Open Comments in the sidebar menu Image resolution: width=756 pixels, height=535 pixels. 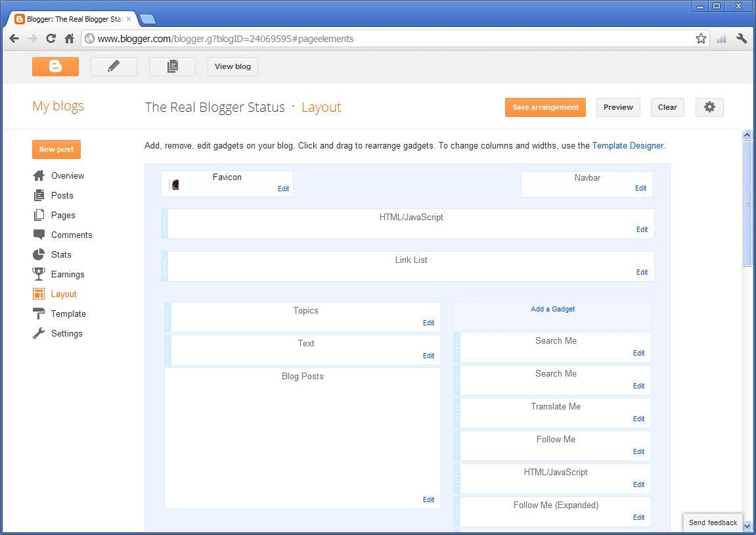pyautogui.click(x=72, y=235)
